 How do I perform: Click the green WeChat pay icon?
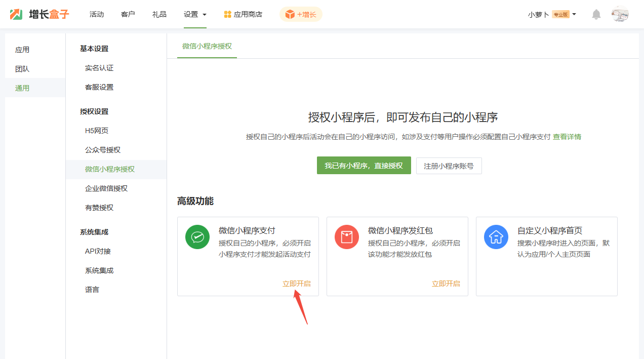pos(197,237)
